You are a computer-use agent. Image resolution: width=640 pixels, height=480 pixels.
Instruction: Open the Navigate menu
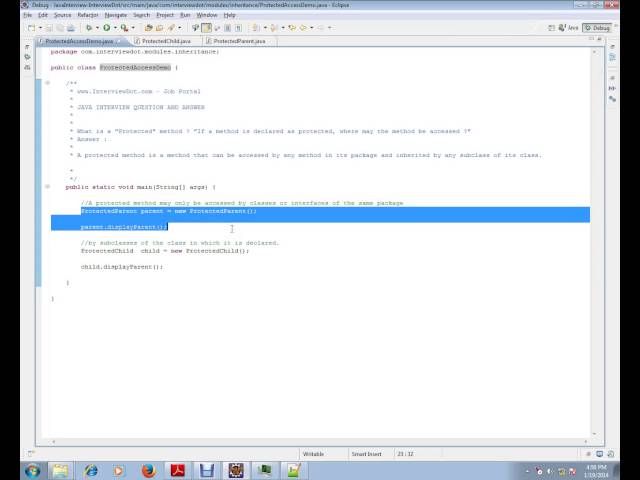tap(116, 15)
